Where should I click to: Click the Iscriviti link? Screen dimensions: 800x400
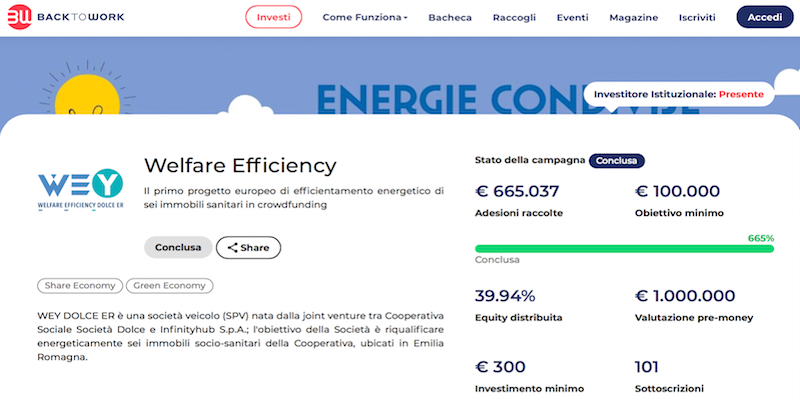(x=698, y=18)
